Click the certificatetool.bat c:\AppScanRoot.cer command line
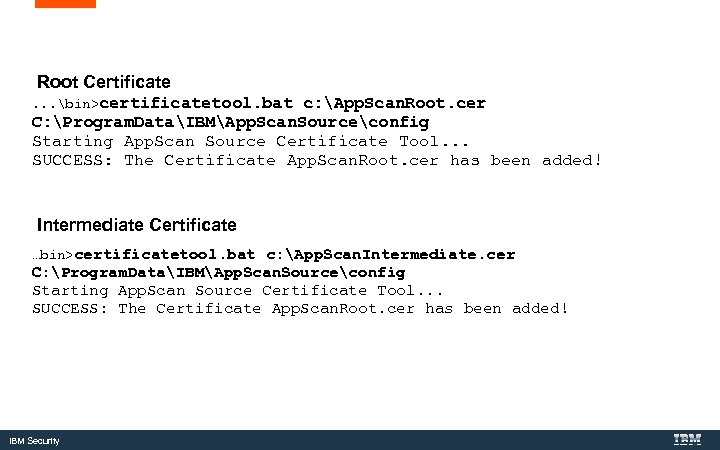Image resolution: width=720 pixels, height=450 pixels. (259, 103)
